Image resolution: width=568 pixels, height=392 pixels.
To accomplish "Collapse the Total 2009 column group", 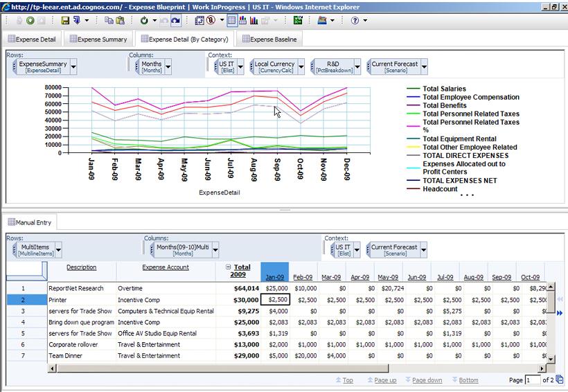I will coord(228,267).
